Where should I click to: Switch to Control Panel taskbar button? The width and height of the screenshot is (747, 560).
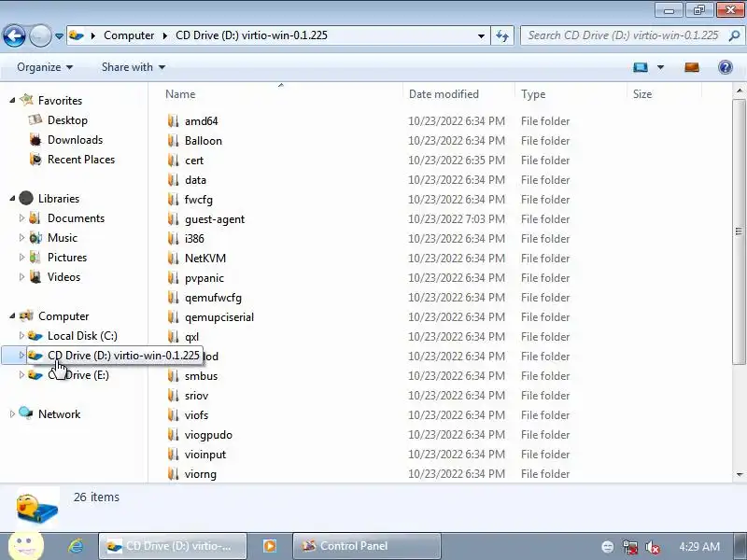(x=367, y=546)
